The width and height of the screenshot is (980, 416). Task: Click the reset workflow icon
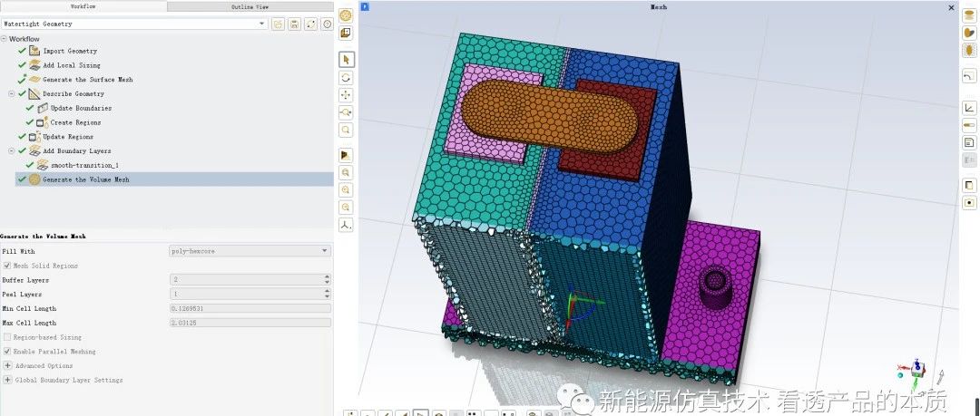click(x=310, y=24)
